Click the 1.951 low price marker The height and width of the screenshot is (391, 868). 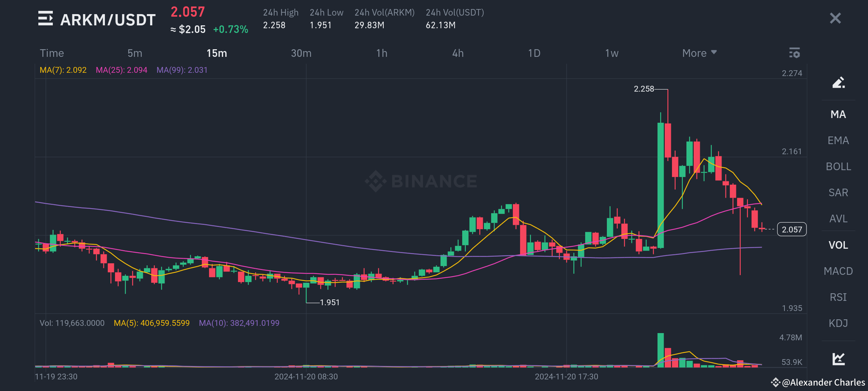(329, 302)
